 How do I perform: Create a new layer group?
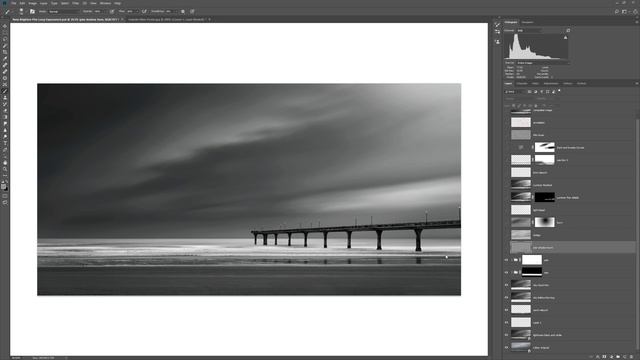click(x=618, y=357)
